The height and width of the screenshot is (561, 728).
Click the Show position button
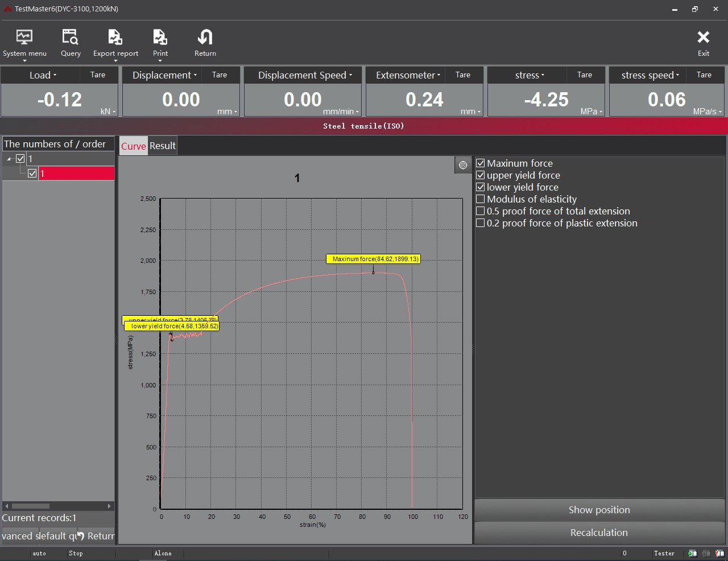pos(599,510)
